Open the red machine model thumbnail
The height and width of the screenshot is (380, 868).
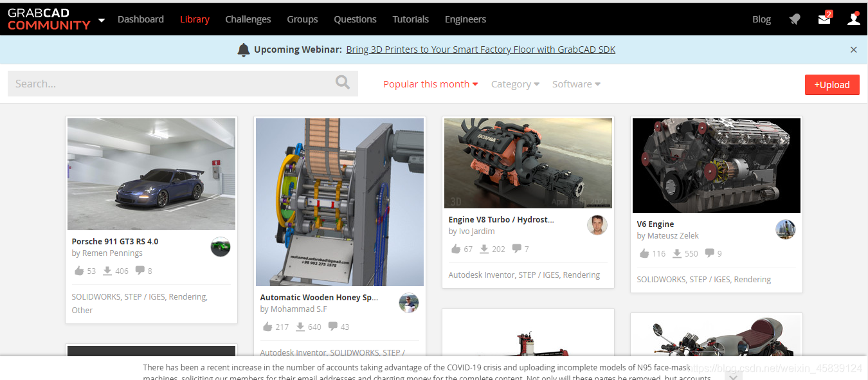tap(528, 333)
